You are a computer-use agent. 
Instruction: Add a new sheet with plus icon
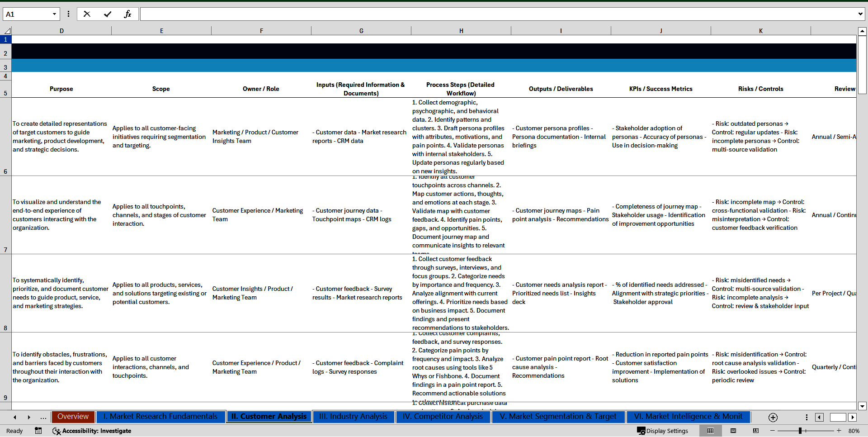(773, 417)
